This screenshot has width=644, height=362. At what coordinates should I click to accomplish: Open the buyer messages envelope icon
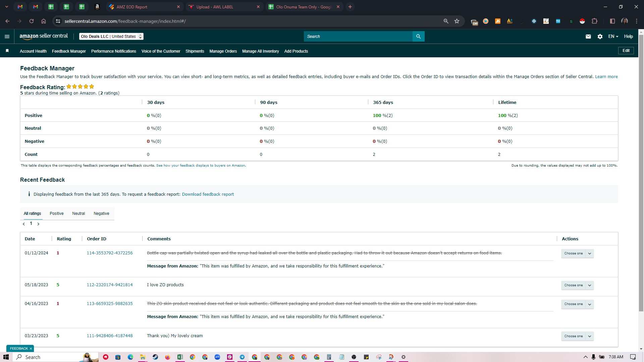click(588, 37)
